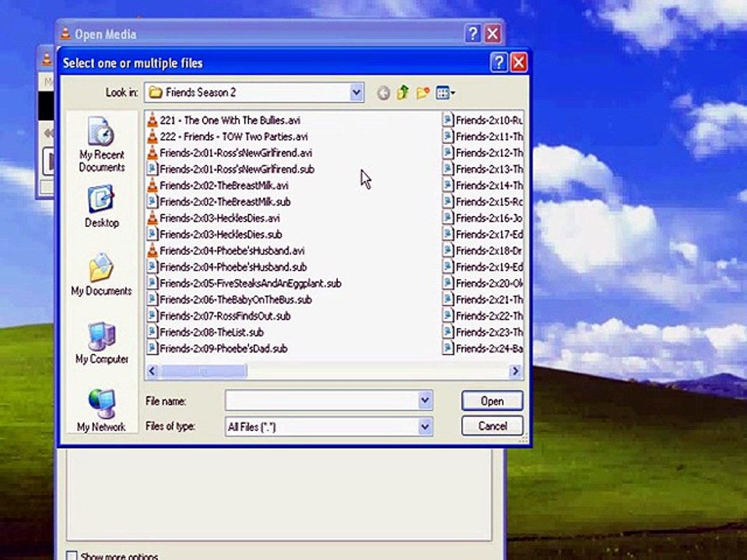The image size is (747, 560).
Task: Select the Friends-2x18 subtitle file
Action: pyautogui.click(x=482, y=250)
